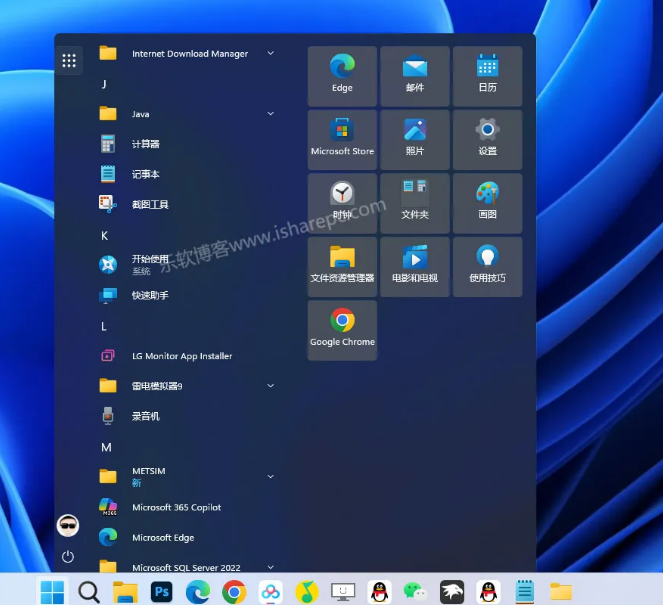The image size is (663, 605).
Task: Expand the Java folder chevron
Action: point(270,114)
